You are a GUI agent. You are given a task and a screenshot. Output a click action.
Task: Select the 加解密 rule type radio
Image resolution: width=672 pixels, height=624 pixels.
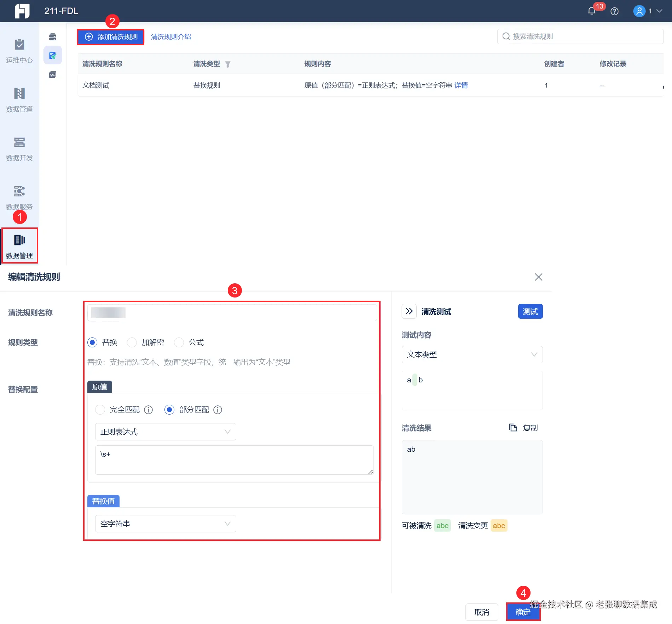tap(132, 342)
